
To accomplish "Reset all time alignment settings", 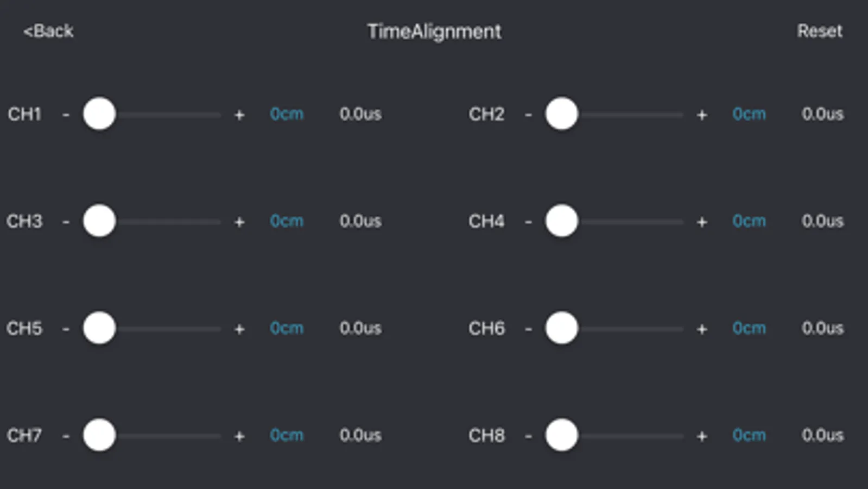I will (821, 31).
